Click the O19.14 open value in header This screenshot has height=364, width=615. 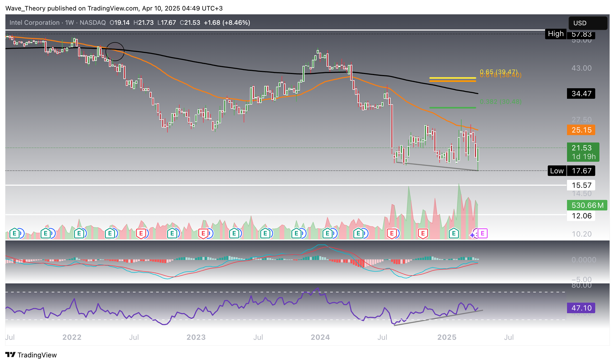pyautogui.click(x=119, y=23)
